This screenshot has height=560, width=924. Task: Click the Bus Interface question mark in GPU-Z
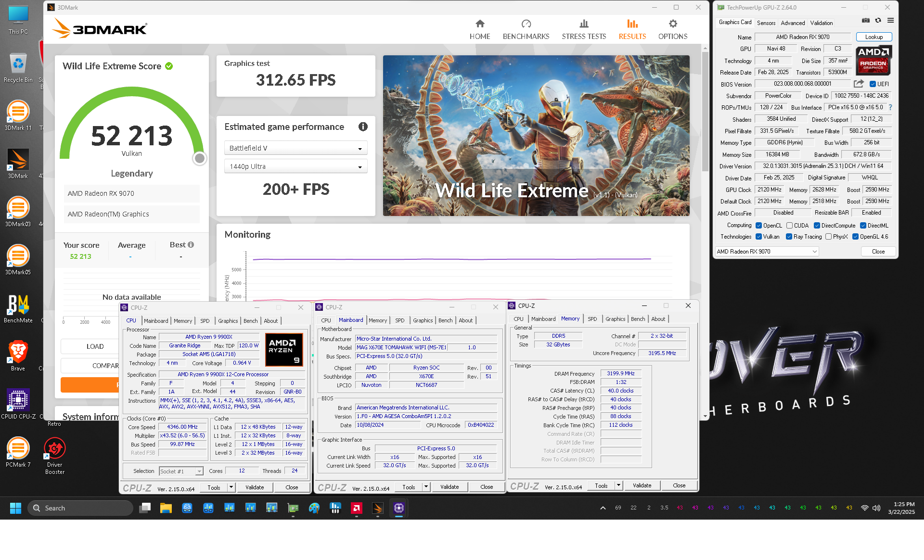click(x=890, y=107)
